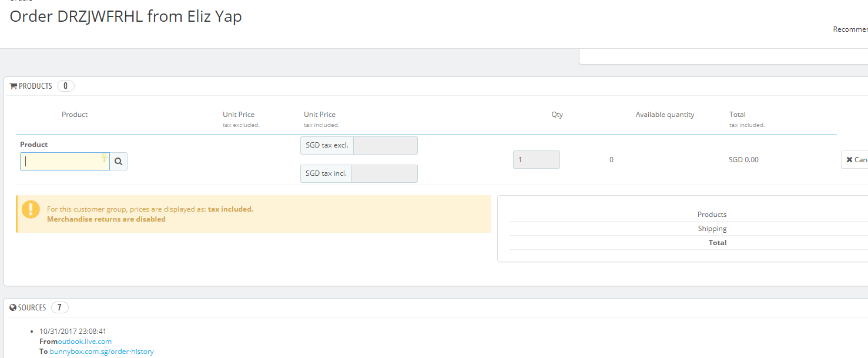Click the order title heading for Eliz Yap

tap(126, 16)
